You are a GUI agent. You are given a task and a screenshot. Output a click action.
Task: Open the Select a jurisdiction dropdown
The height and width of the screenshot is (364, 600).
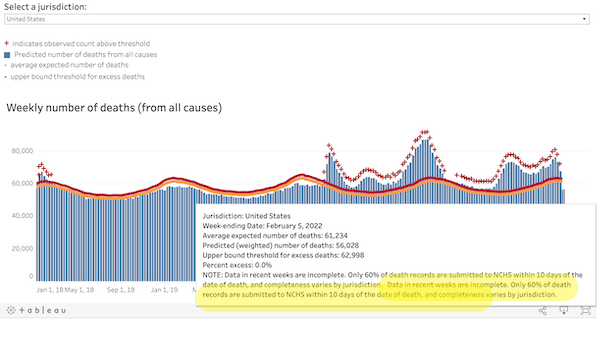pyautogui.click(x=297, y=19)
